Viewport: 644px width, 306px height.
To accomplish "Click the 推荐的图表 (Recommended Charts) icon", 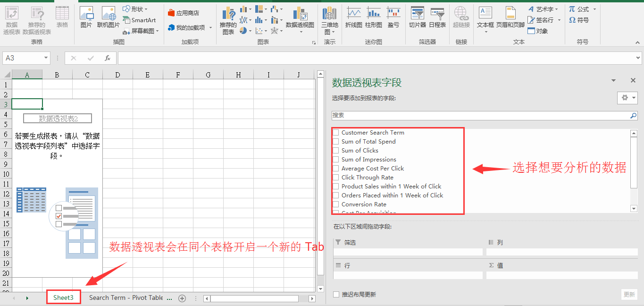I will coord(228,20).
